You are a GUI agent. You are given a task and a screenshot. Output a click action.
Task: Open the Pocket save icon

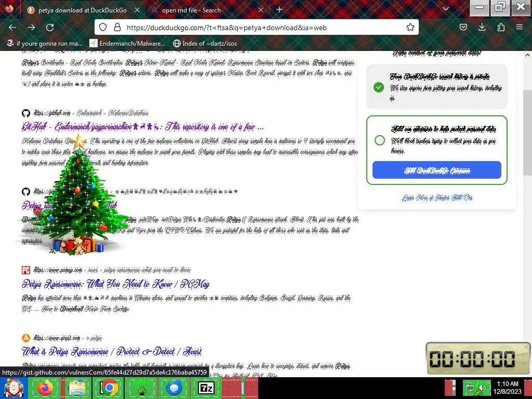(463, 28)
